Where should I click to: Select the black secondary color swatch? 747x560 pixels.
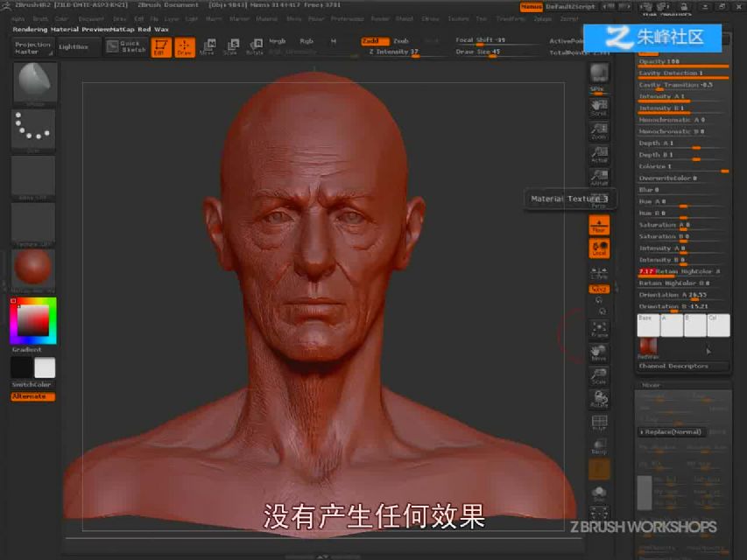point(21,368)
